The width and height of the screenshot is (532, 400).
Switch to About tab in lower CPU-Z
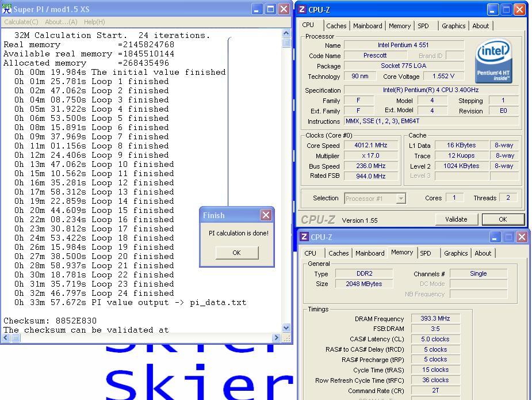[483, 253]
